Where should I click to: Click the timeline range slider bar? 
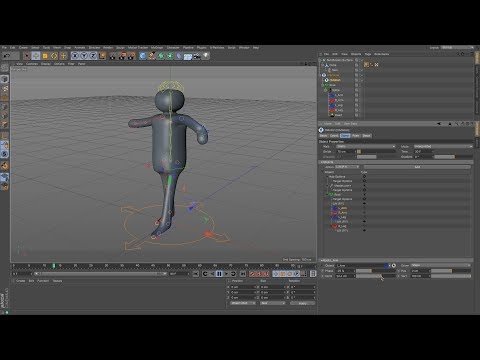tap(100, 274)
